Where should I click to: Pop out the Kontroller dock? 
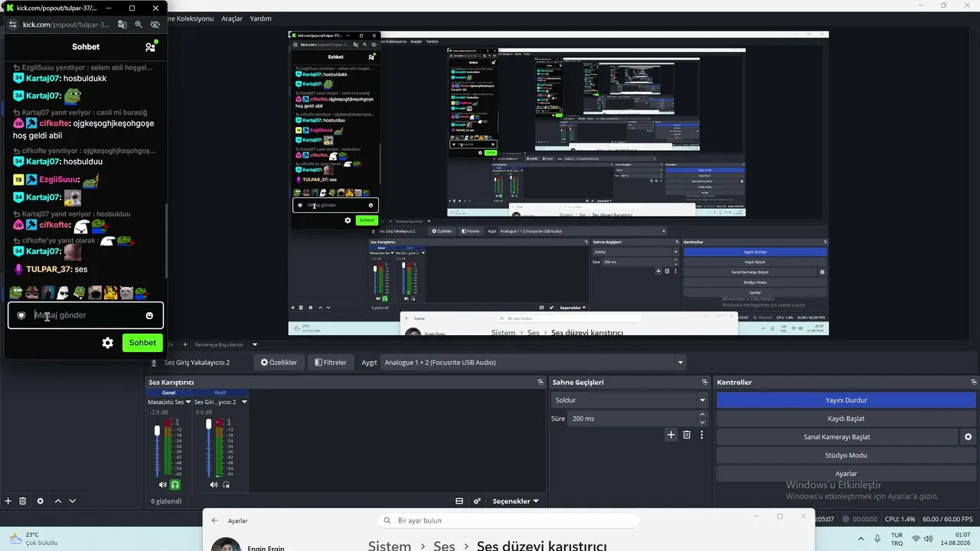974,382
